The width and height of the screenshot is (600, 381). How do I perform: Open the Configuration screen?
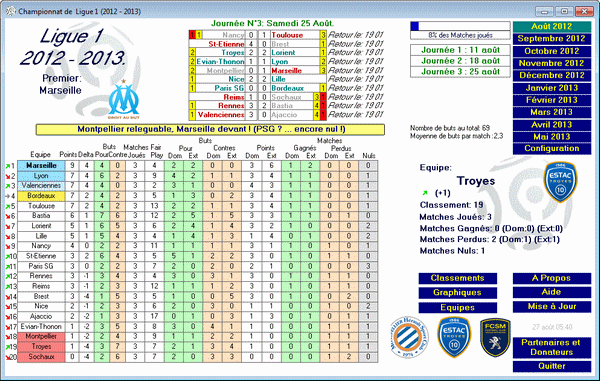point(551,149)
